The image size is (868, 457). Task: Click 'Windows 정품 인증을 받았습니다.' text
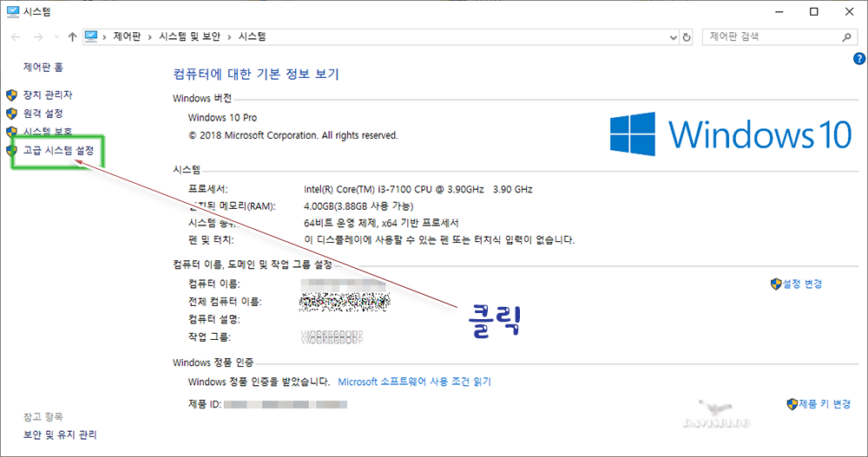[x=259, y=382]
